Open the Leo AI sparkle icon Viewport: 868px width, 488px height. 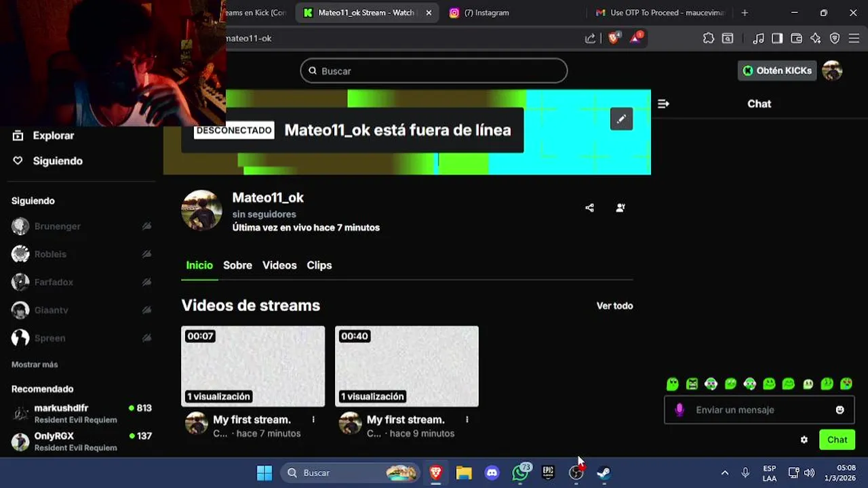[x=816, y=39]
